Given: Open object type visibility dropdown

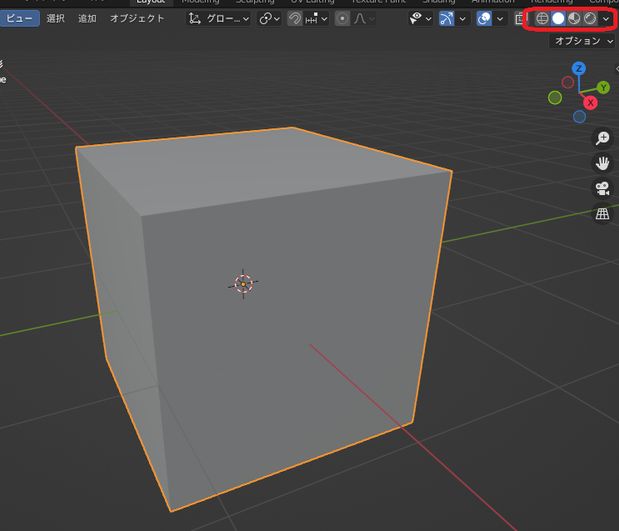Looking at the screenshot, I should (x=420, y=19).
